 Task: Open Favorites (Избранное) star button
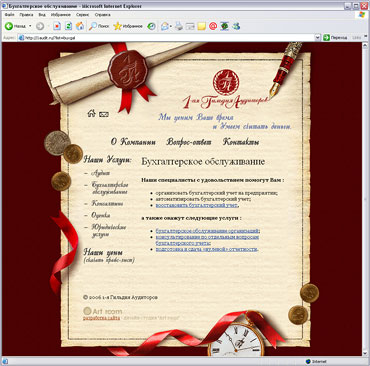pyautogui.click(x=128, y=26)
